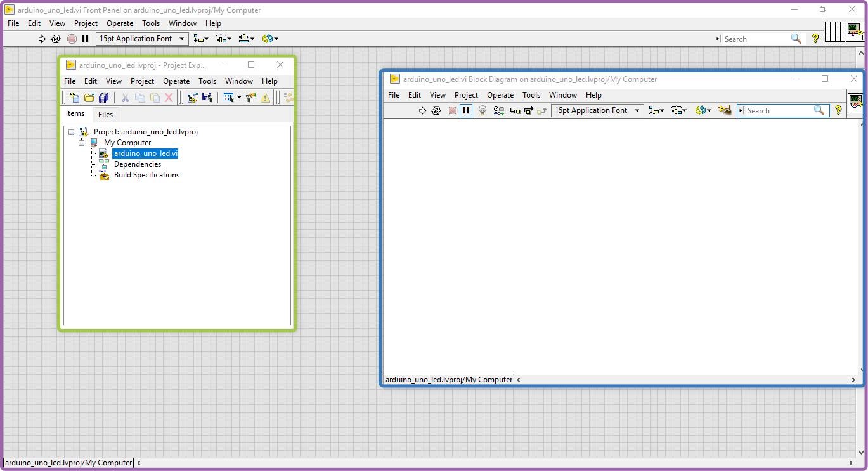Click New Project item icon in Project Explorer toolbar
The image size is (868, 471).
point(74,98)
